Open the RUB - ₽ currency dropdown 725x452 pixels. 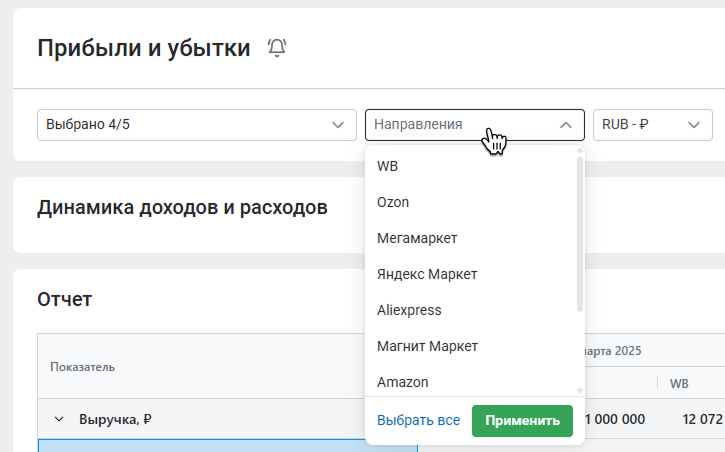click(652, 125)
